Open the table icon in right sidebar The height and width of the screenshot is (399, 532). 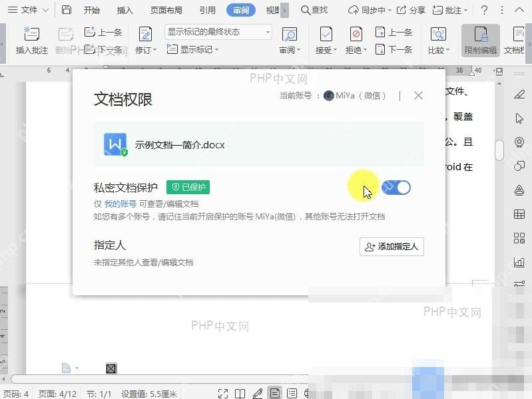519,214
